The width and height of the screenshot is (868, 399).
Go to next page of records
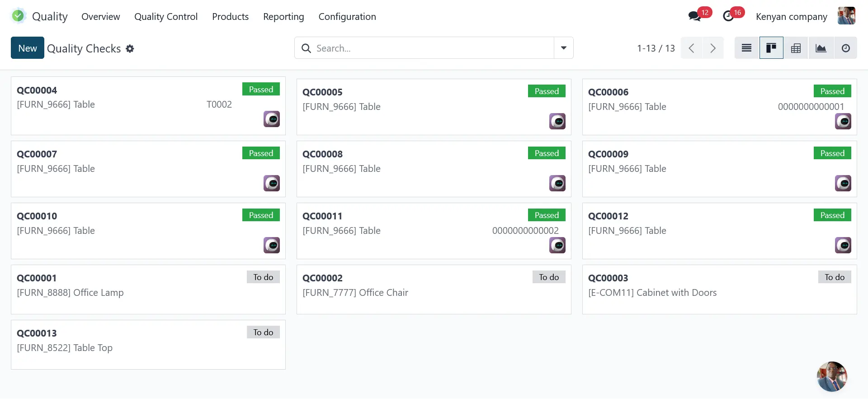coord(712,48)
